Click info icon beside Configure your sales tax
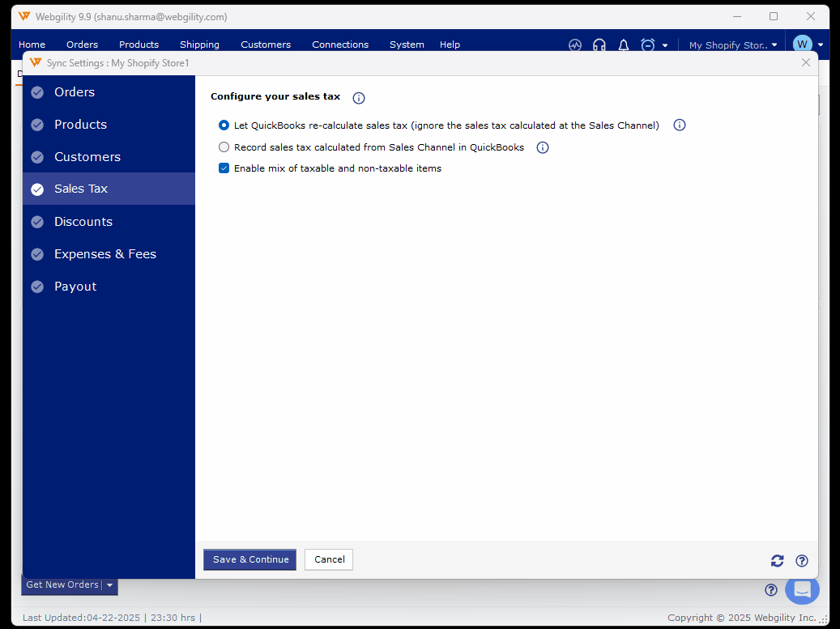 (x=359, y=98)
